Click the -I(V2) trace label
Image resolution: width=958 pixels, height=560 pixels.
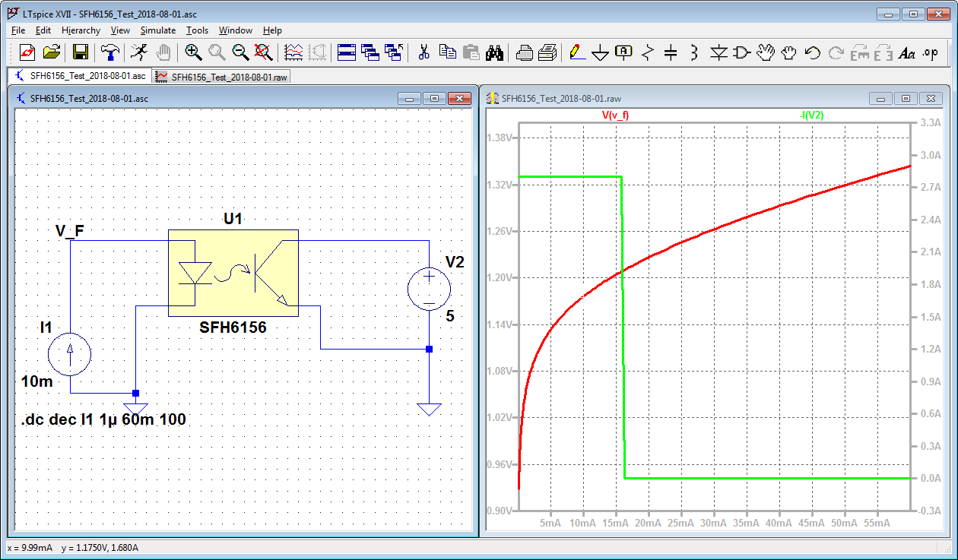click(x=810, y=115)
